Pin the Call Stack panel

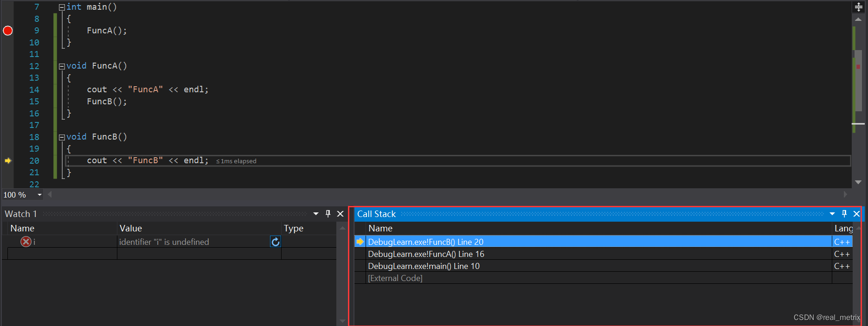844,214
